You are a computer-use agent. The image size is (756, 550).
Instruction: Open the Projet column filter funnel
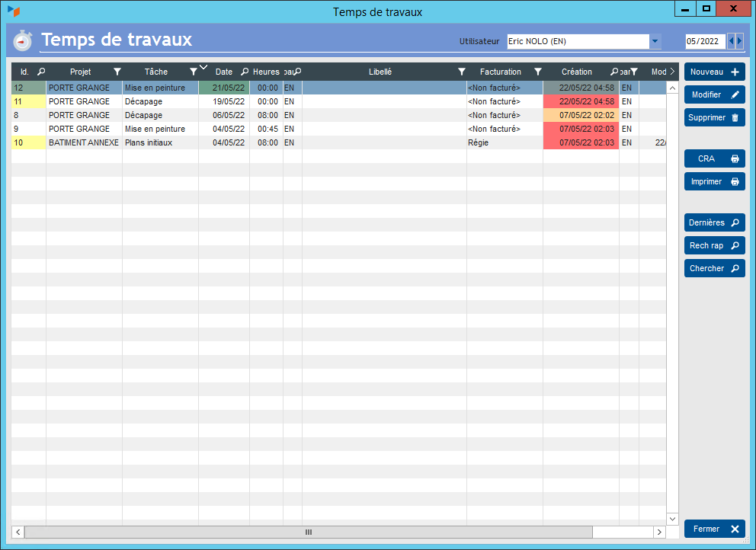[117, 72]
